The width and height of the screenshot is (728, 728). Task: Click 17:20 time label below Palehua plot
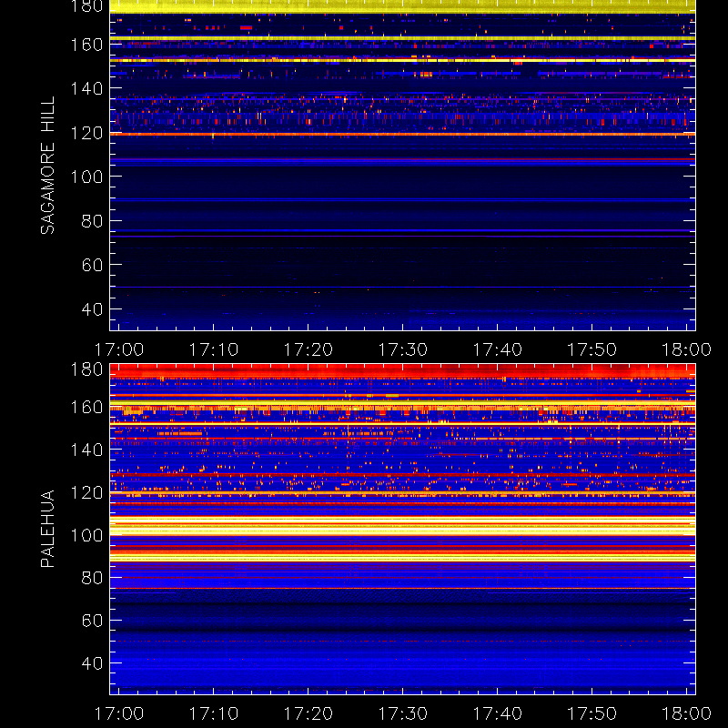tap(308, 713)
